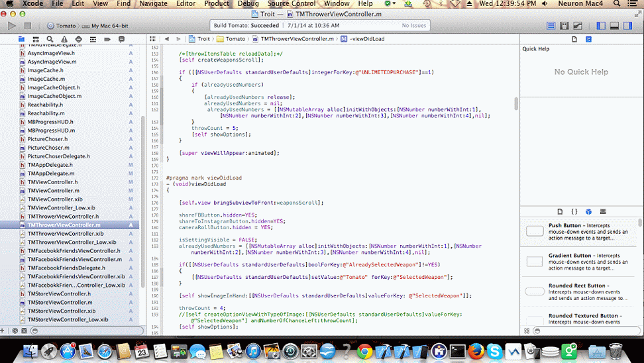Switch to the Assistant editor
Screen dimensions: 644x363
click(564, 26)
